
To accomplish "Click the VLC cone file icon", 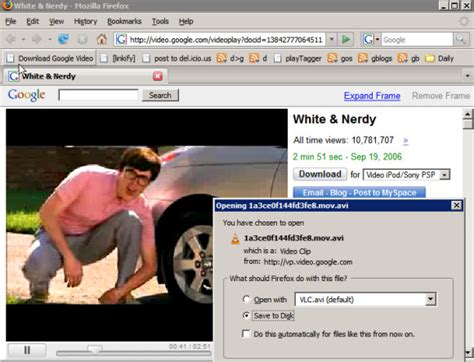I will click(x=235, y=238).
